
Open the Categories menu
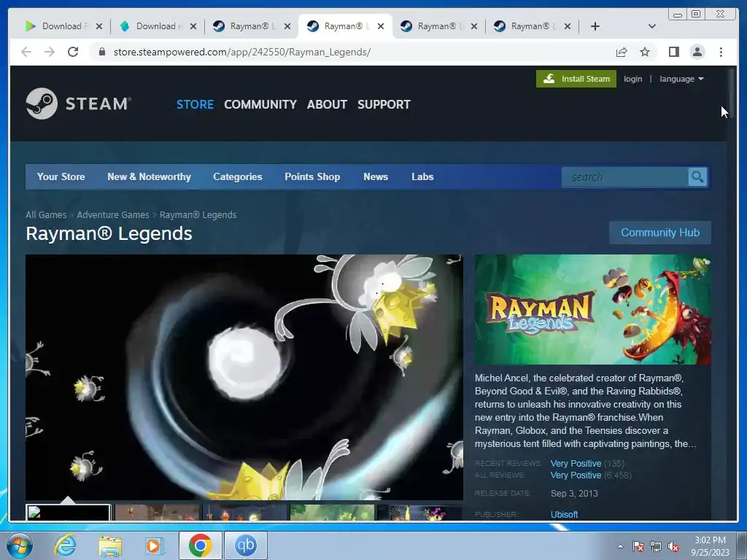[238, 176]
